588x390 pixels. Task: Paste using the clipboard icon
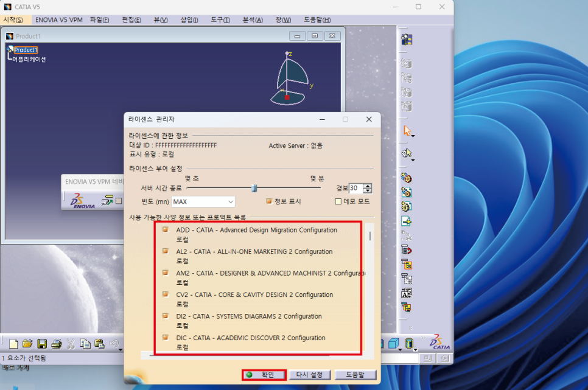tap(99, 344)
